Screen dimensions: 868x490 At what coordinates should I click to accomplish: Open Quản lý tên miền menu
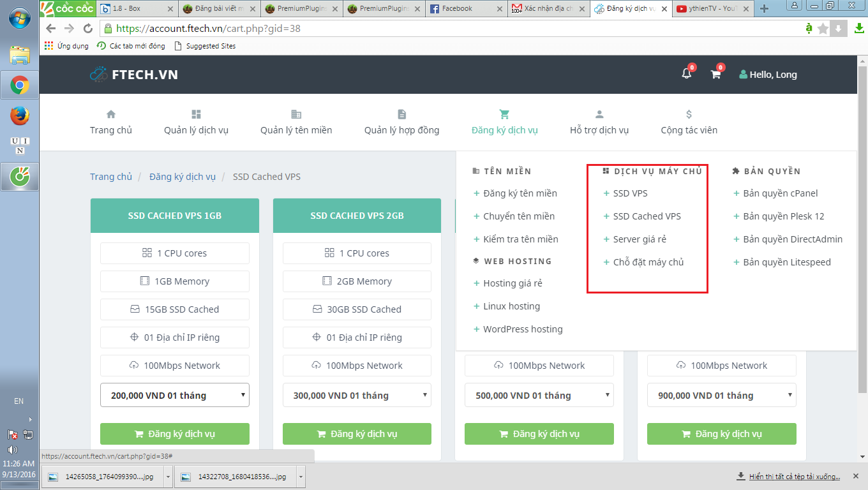pyautogui.click(x=296, y=122)
